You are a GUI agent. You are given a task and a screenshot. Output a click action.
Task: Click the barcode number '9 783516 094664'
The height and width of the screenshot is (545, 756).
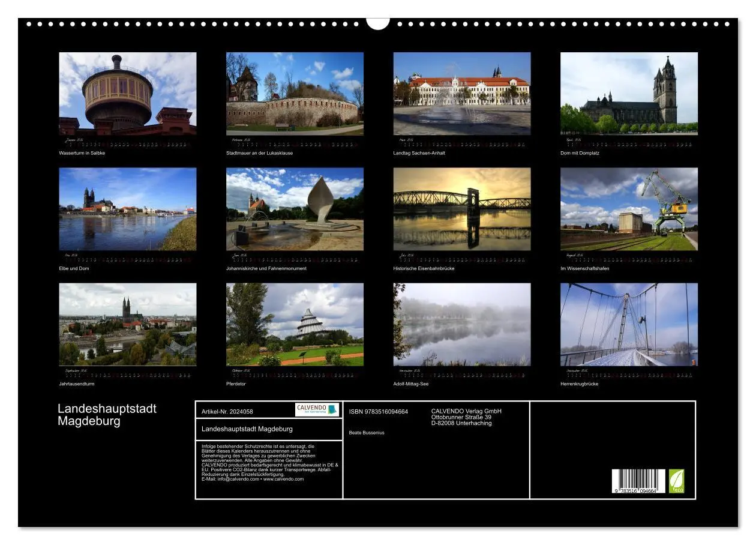point(636,491)
